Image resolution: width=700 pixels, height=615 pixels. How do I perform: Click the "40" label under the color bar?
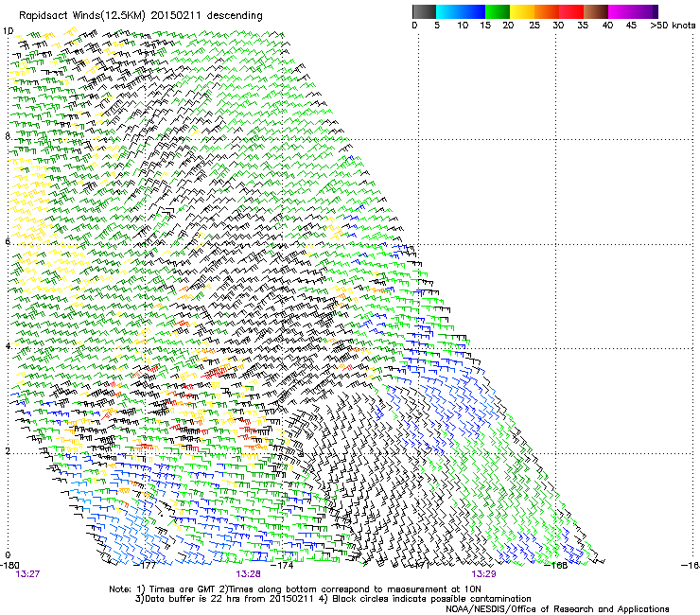(x=607, y=26)
